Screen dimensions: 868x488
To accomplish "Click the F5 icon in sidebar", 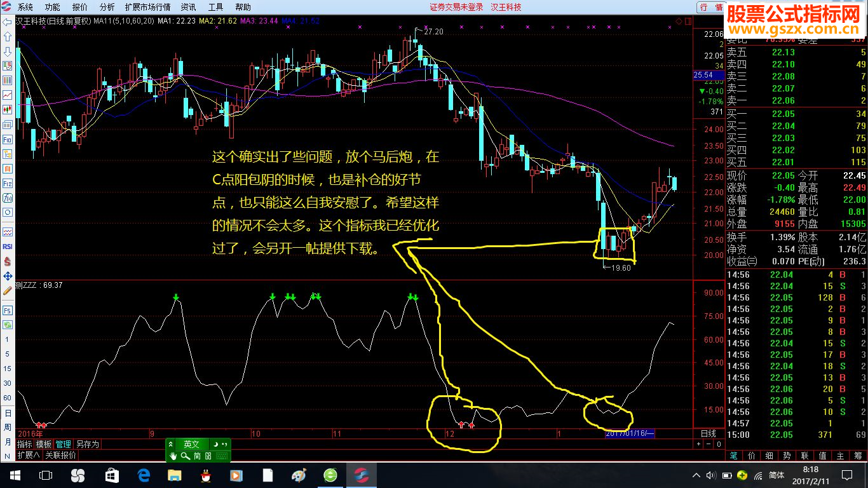I will (x=8, y=310).
